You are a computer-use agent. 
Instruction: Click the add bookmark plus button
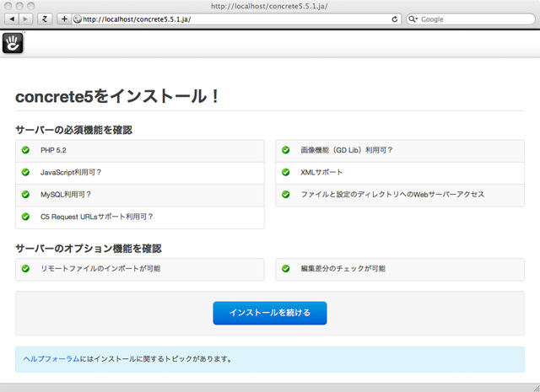(x=64, y=19)
